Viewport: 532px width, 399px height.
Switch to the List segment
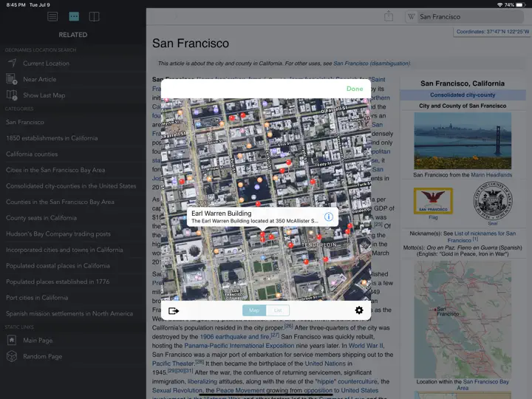[x=278, y=310]
